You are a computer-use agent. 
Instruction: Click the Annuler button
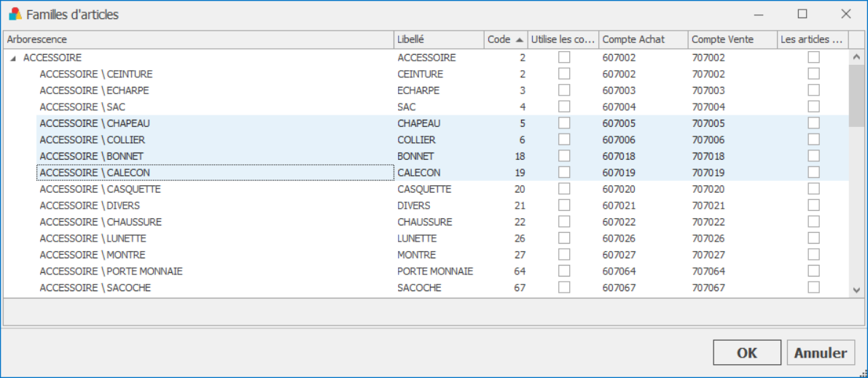(821, 353)
